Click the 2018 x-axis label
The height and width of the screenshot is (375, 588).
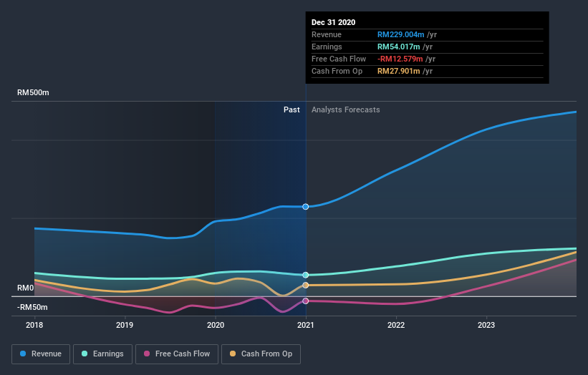(34, 325)
